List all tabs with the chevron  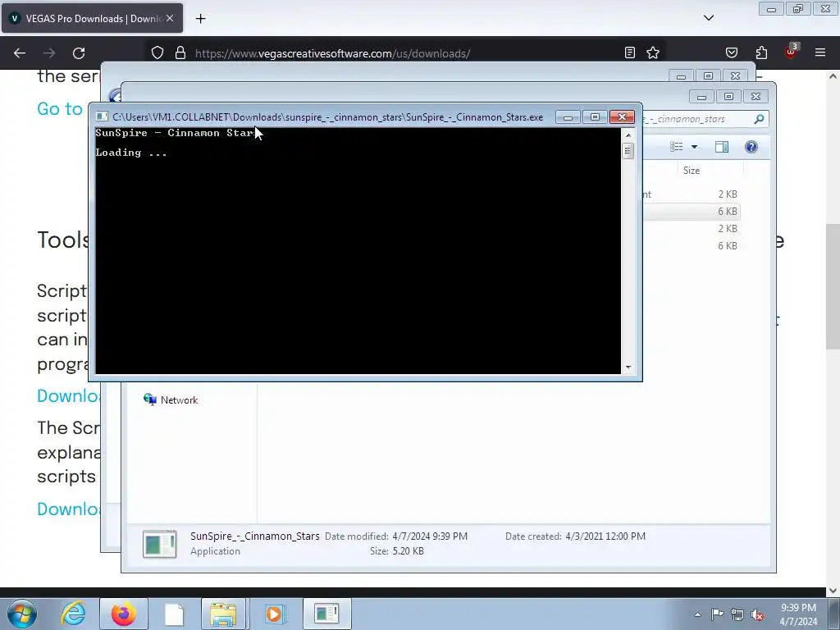click(x=708, y=18)
